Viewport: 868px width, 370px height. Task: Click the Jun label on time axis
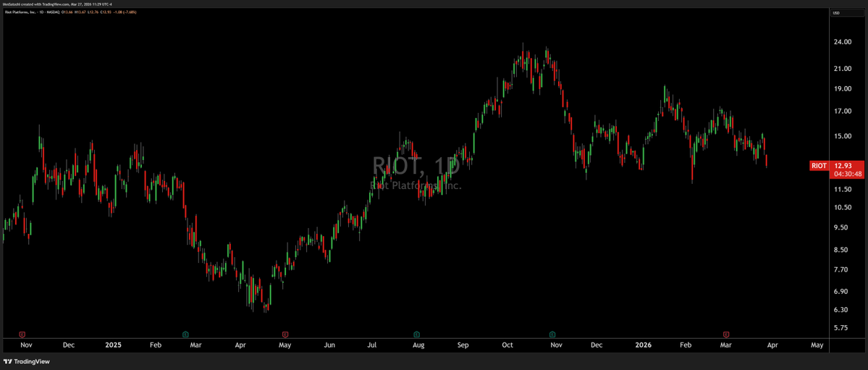click(x=329, y=345)
